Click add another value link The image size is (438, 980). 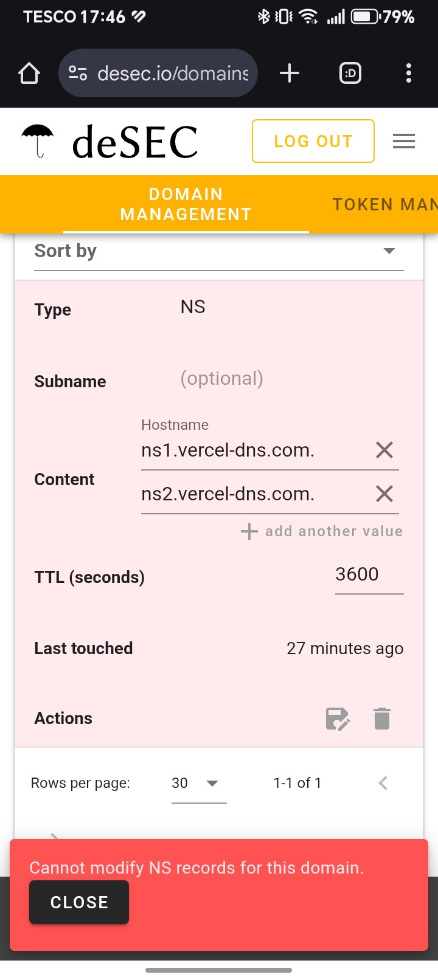322,531
